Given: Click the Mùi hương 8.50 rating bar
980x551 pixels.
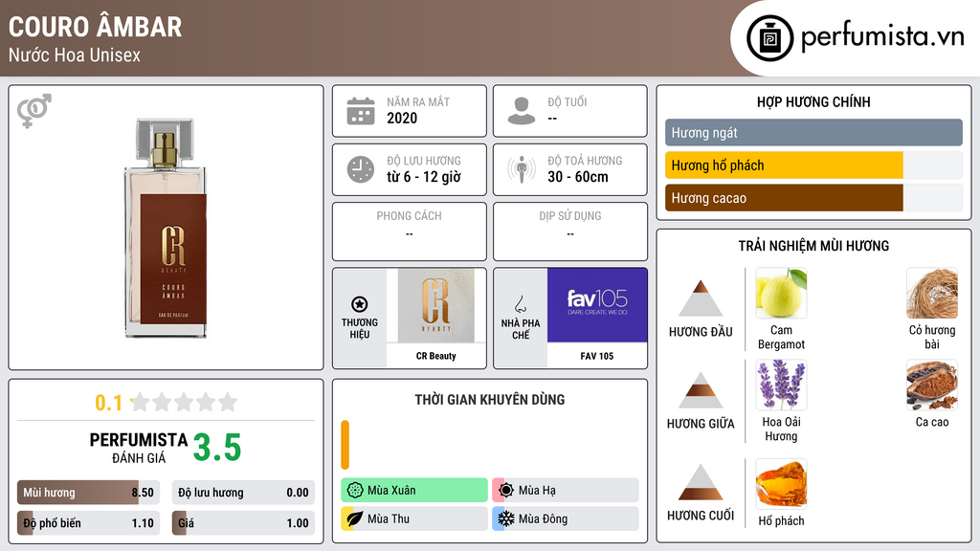Looking at the screenshot, I should [x=88, y=493].
